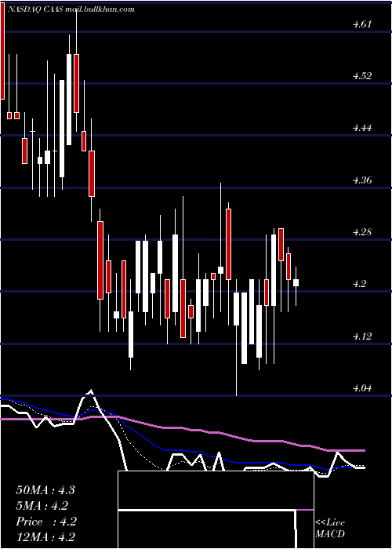Click the tall red candlestick at chart's left edge
This screenshot has height=549, width=392.
(2, 49)
